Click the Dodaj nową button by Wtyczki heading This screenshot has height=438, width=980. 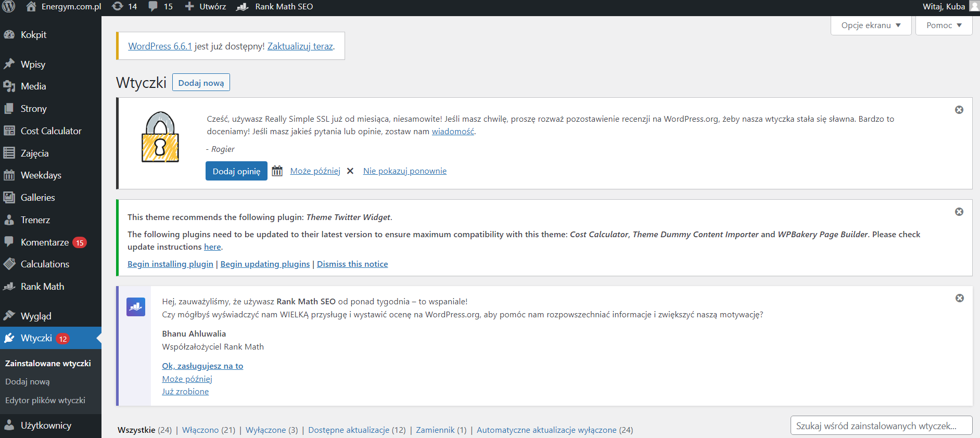click(201, 83)
